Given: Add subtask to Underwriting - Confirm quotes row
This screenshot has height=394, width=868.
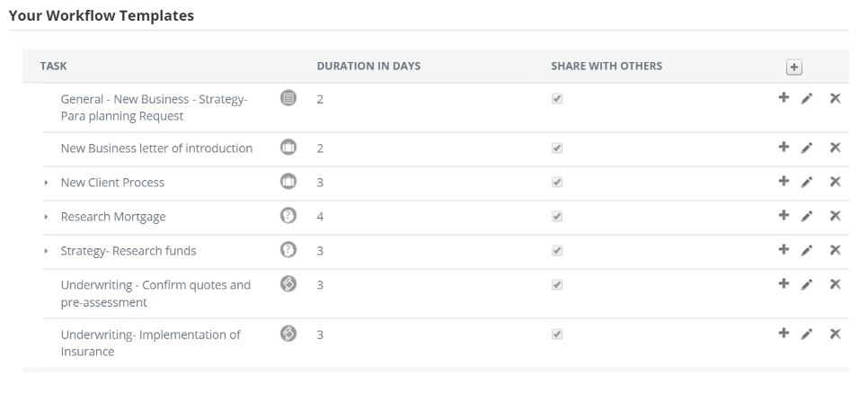Looking at the screenshot, I should click(784, 284).
